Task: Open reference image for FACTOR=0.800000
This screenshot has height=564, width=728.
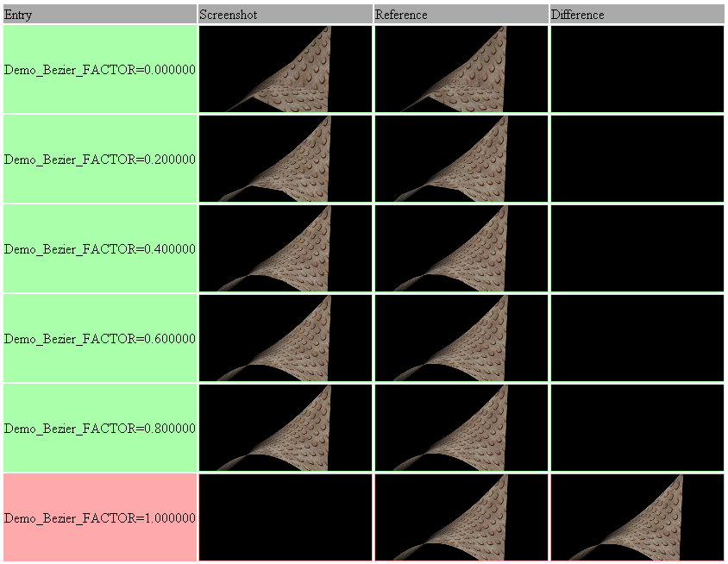Action: (x=461, y=428)
